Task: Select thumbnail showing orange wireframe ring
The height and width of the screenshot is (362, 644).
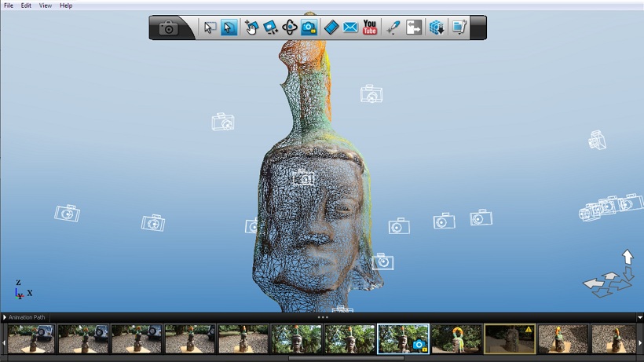Action: pos(457,339)
